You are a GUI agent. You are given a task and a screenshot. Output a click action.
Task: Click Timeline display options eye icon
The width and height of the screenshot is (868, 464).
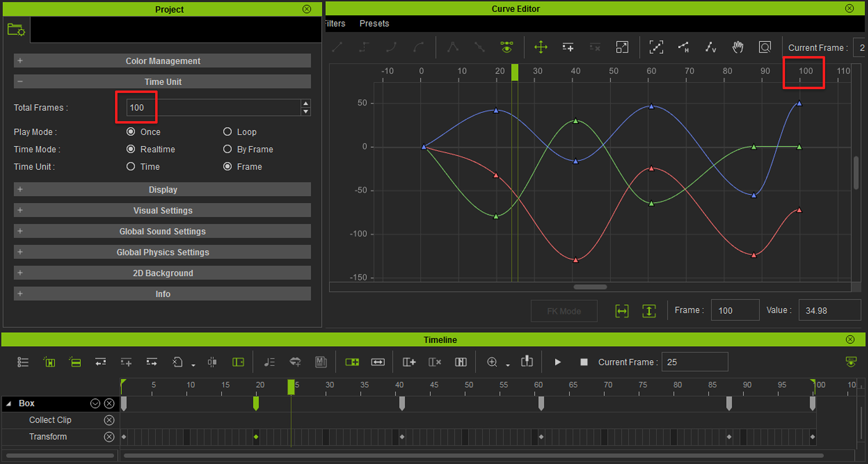pos(851,362)
